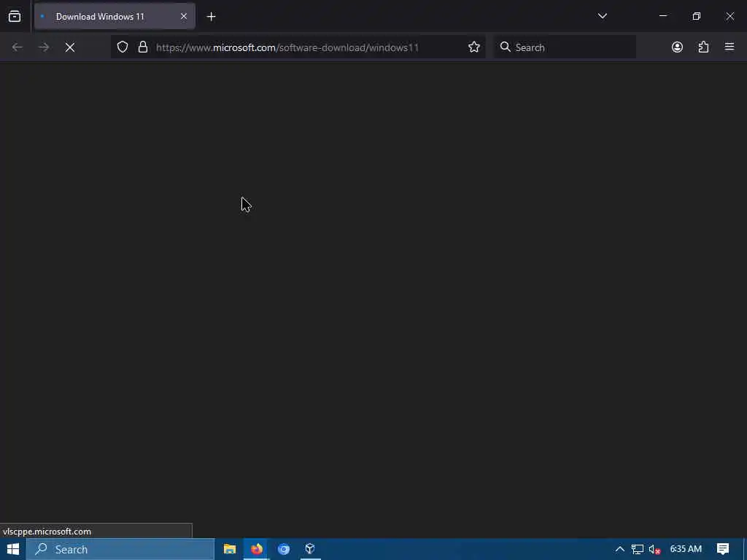Open the Windows Start menu
The image size is (747, 560).
click(13, 549)
